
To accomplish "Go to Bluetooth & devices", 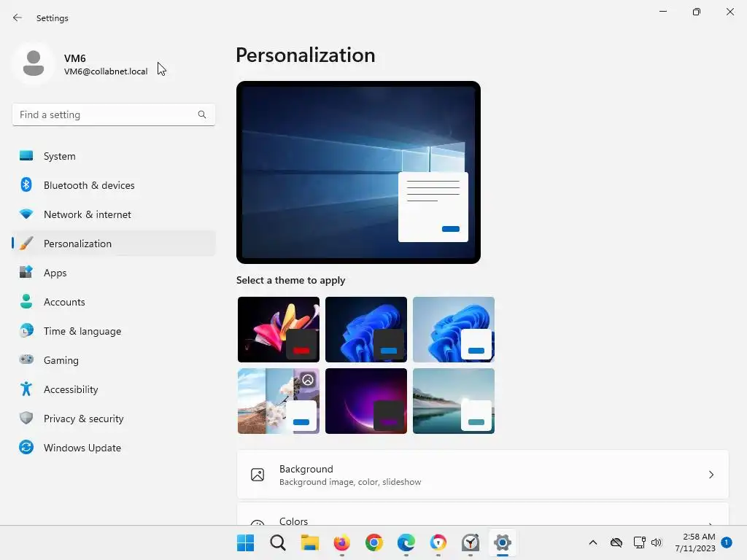I will pyautogui.click(x=114, y=184).
